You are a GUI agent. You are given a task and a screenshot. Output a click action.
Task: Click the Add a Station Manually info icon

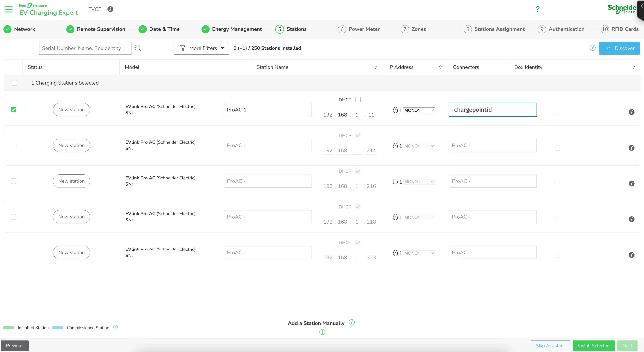coord(352,322)
